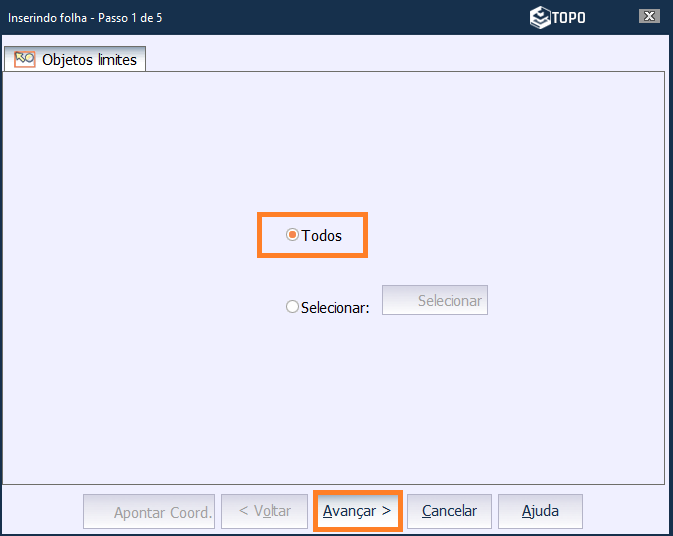Click the Apontar Coord. button

pyautogui.click(x=149, y=511)
